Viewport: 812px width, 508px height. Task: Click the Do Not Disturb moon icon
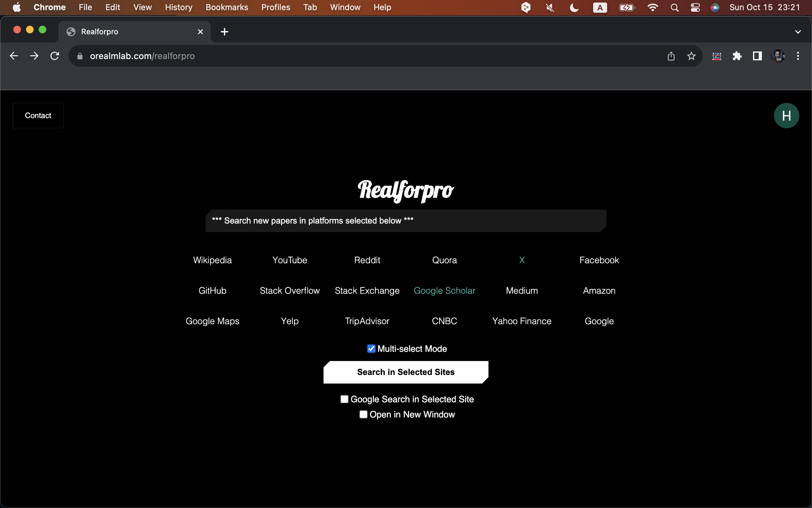pyautogui.click(x=574, y=7)
